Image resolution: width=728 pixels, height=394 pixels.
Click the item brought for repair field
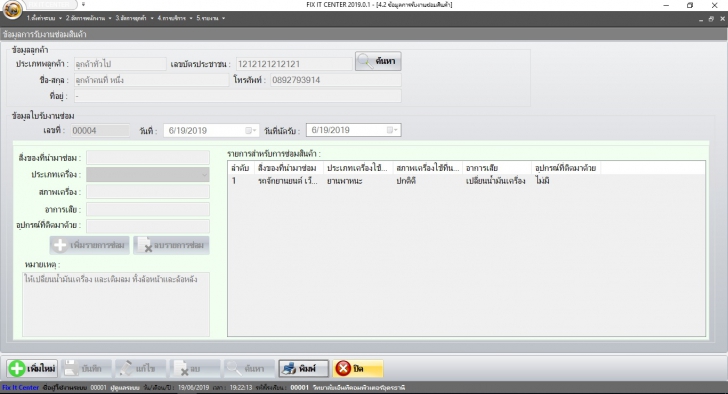(x=148, y=157)
